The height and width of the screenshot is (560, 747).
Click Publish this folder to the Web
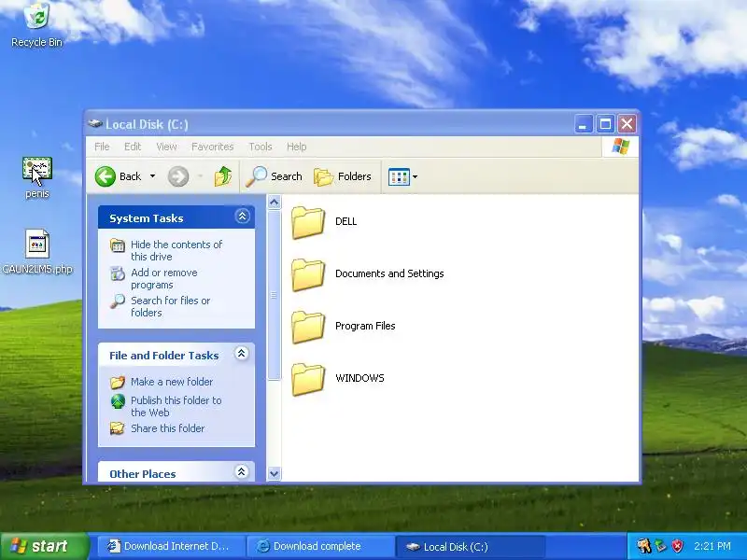[176, 406]
